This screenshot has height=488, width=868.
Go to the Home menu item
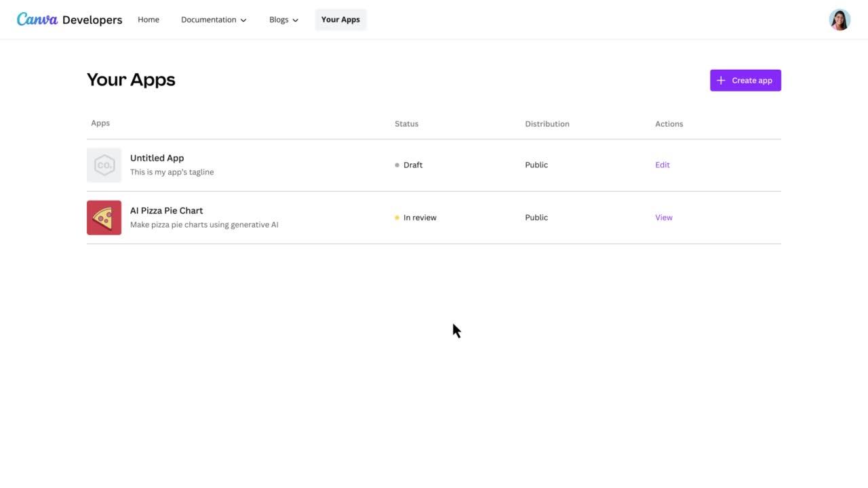[149, 20]
